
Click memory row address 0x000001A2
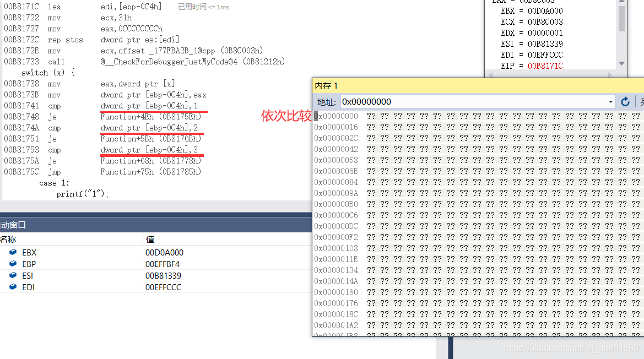336,325
